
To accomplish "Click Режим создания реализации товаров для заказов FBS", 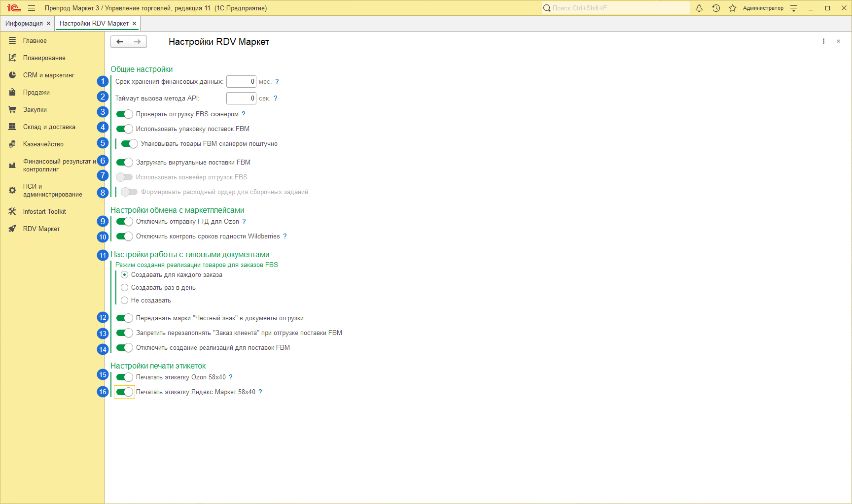I will (197, 265).
